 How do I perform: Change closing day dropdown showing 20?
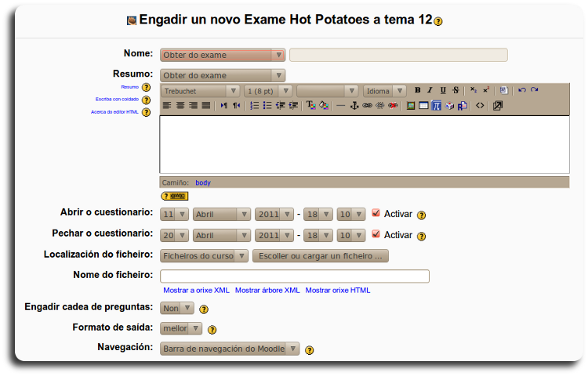(x=174, y=235)
